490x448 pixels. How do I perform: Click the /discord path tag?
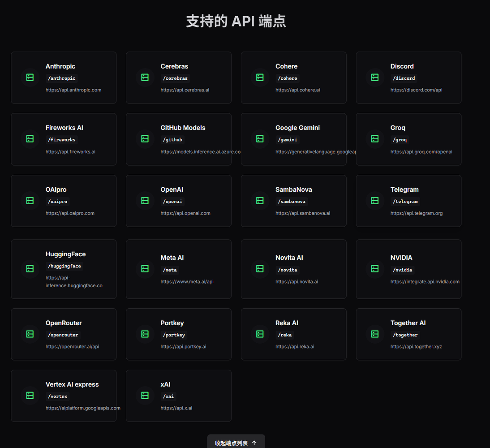tap(404, 78)
